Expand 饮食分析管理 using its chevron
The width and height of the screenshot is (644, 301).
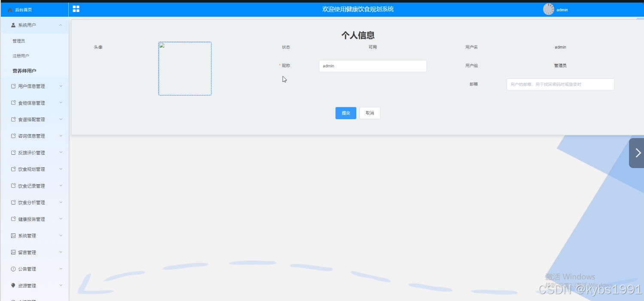pos(61,202)
